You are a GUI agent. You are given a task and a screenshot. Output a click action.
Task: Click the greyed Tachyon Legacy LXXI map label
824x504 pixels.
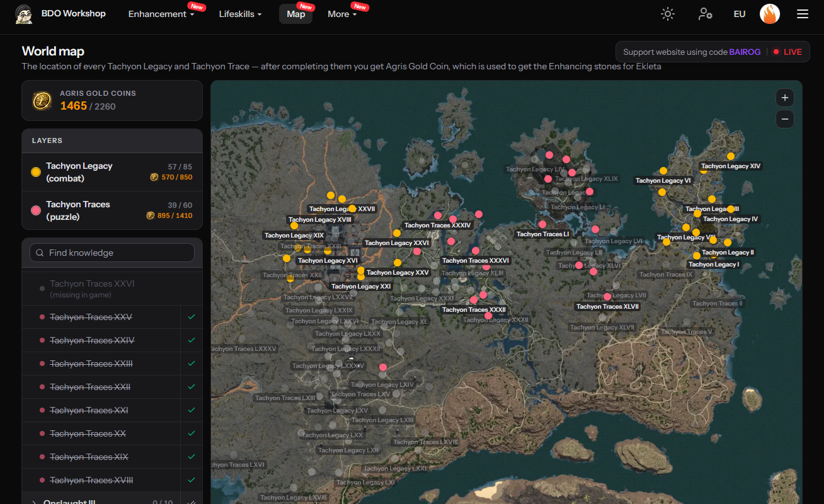click(x=395, y=469)
